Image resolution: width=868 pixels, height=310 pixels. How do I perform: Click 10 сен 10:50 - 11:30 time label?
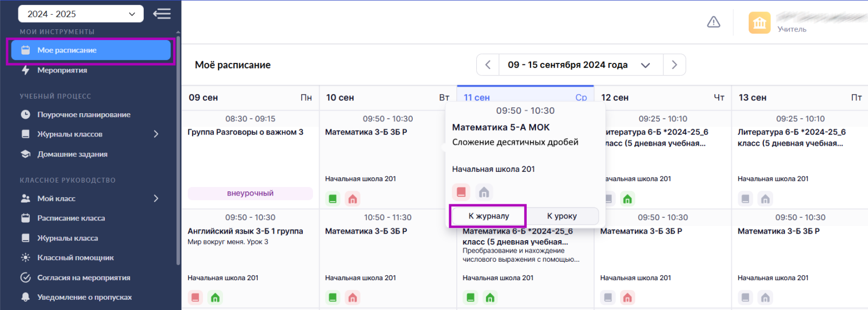pyautogui.click(x=388, y=217)
